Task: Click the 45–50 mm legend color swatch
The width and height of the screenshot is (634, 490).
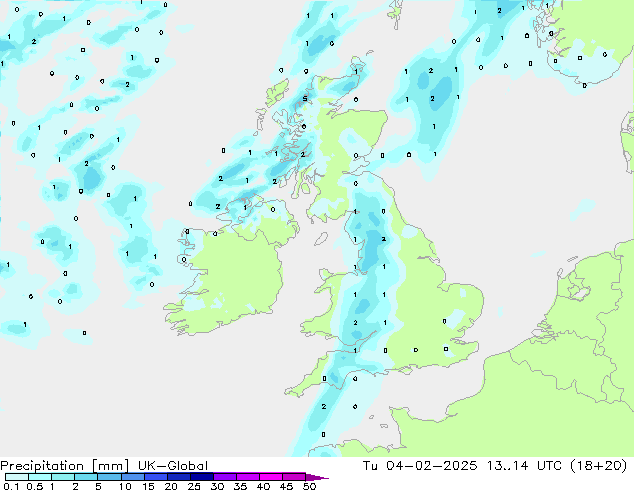Action: point(294,477)
